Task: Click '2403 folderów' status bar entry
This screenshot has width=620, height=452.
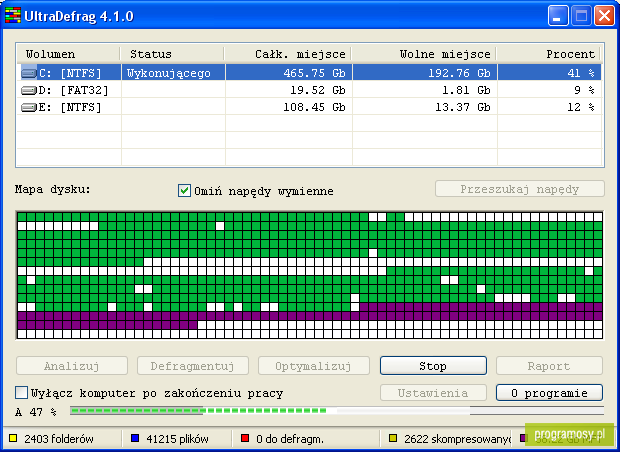Action: point(59,439)
